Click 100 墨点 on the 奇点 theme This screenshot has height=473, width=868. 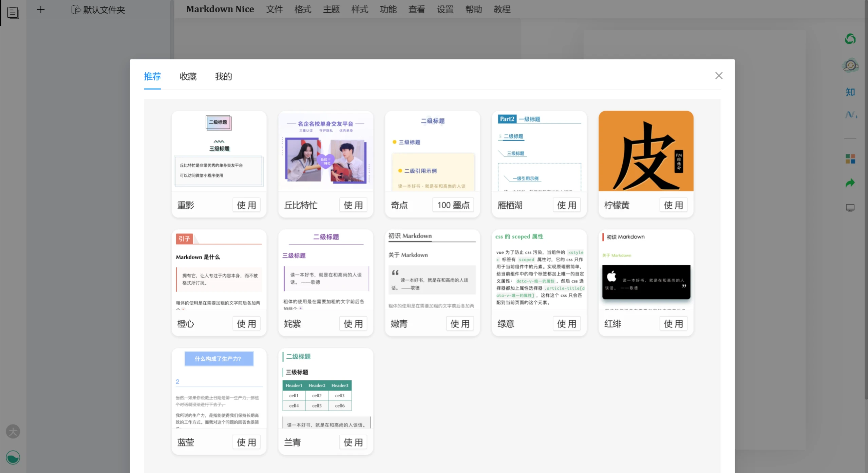[x=453, y=205]
